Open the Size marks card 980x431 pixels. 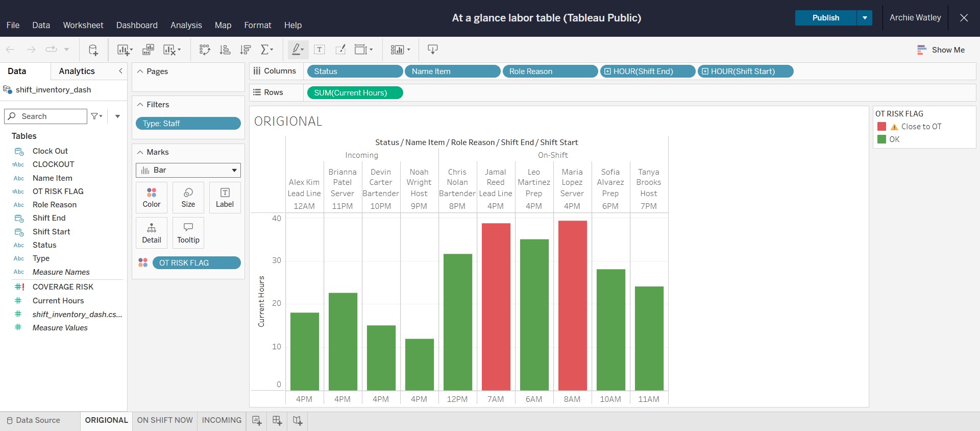click(188, 198)
